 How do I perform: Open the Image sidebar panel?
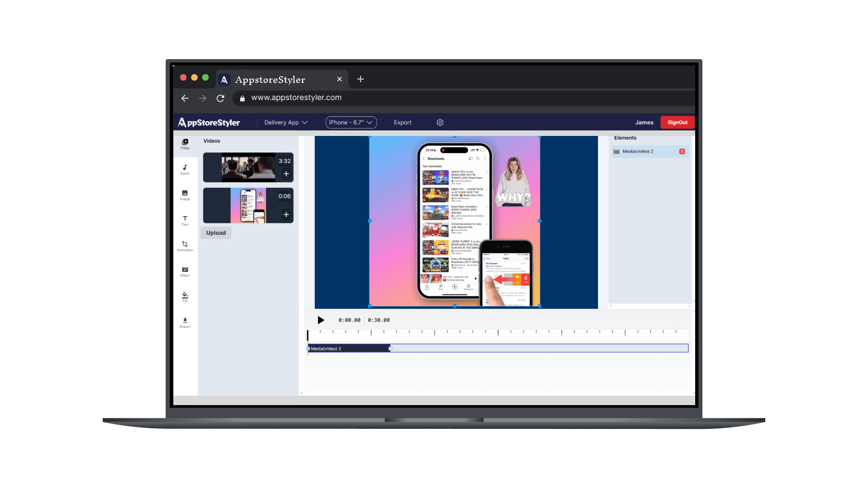point(185,195)
